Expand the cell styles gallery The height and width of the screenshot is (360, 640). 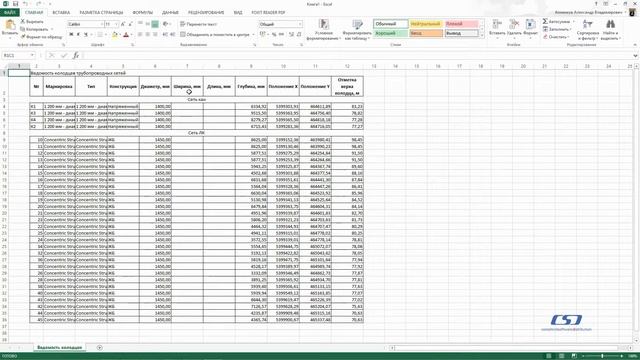tap(482, 35)
